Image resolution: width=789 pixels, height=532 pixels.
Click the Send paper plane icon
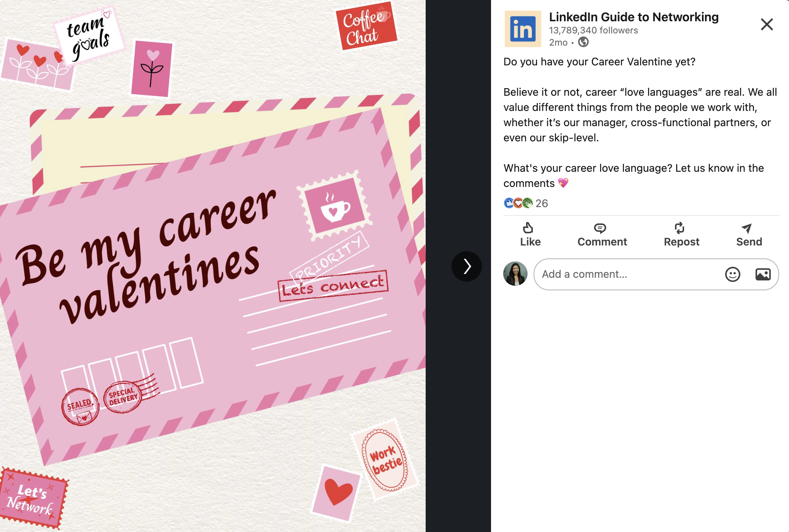(x=746, y=228)
